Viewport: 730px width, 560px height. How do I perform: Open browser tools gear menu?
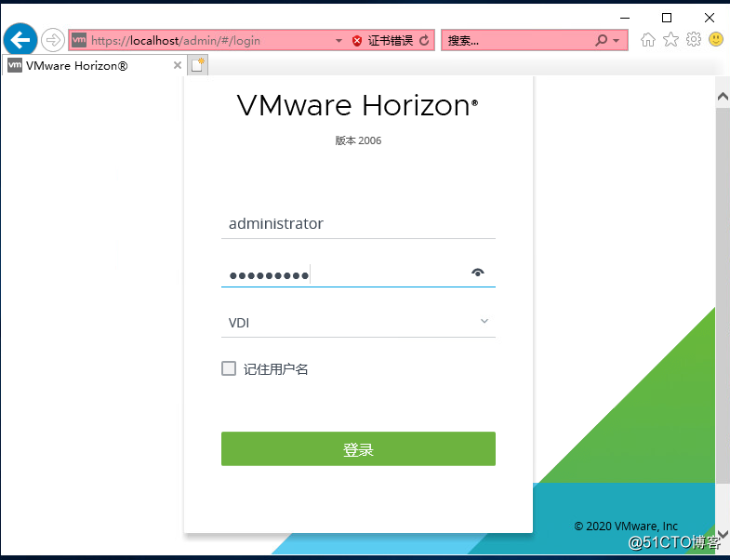[x=693, y=40]
